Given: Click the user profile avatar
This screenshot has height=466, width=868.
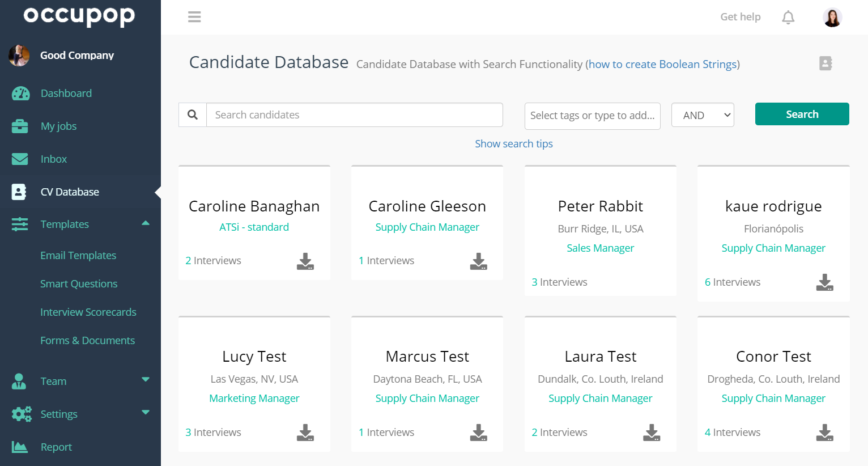Looking at the screenshot, I should pos(832,18).
